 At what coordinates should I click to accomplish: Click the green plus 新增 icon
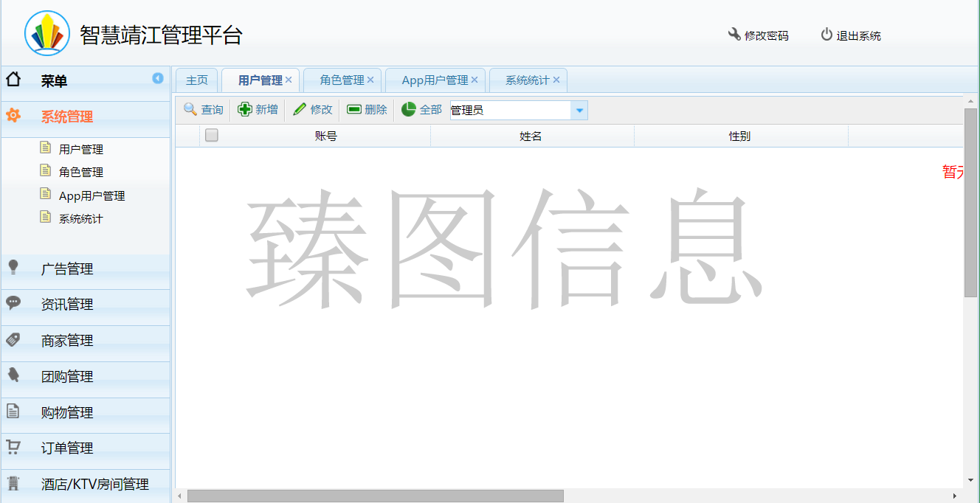tap(245, 109)
